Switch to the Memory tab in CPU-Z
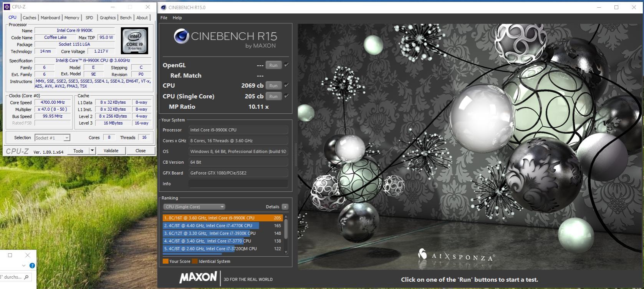The height and width of the screenshot is (289, 644). coord(72,18)
